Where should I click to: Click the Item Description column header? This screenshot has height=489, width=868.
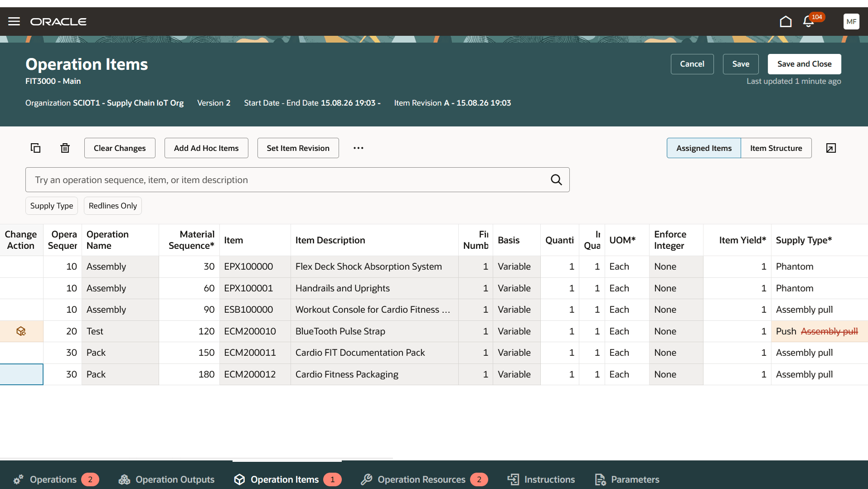pos(374,240)
